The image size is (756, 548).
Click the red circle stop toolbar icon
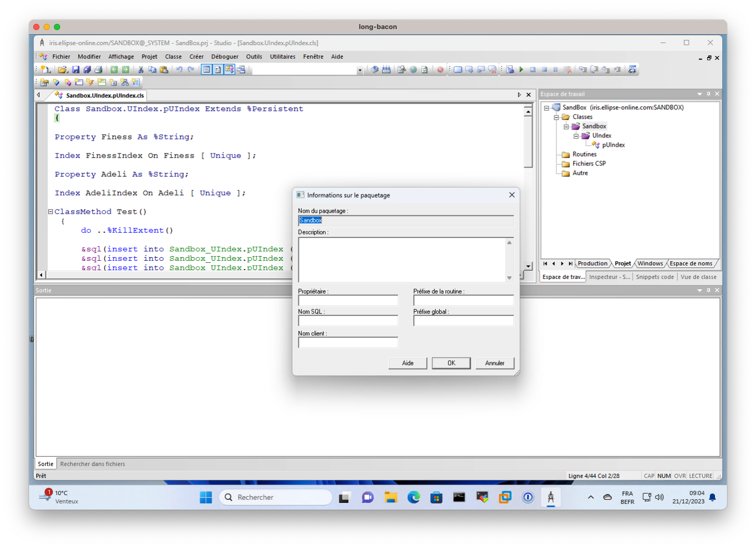440,69
